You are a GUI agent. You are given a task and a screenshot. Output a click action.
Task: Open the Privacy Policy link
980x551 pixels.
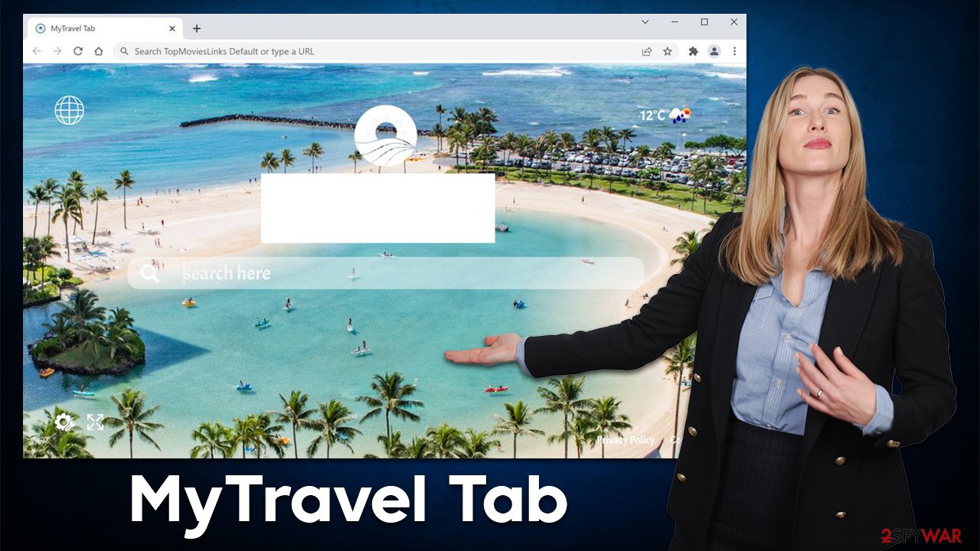click(x=626, y=440)
